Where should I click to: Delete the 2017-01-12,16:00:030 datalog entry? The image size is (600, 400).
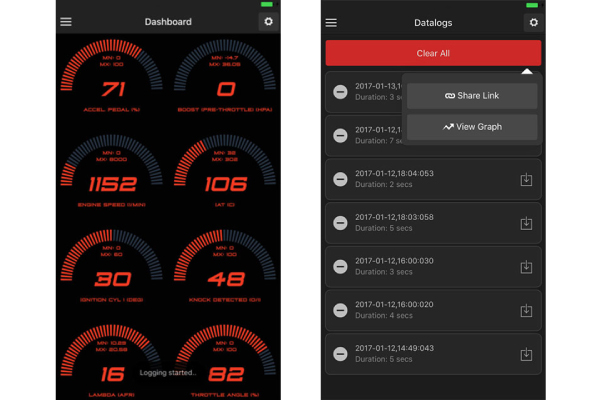pos(340,267)
